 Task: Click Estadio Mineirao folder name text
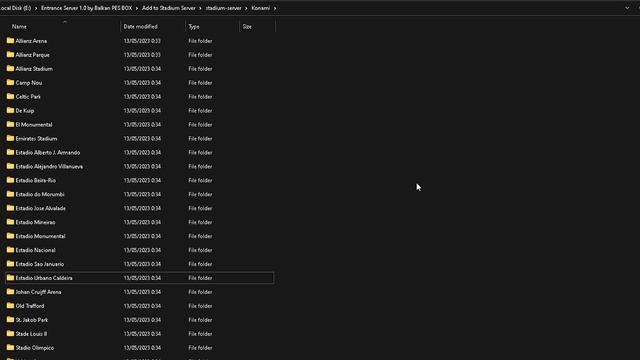point(35,222)
